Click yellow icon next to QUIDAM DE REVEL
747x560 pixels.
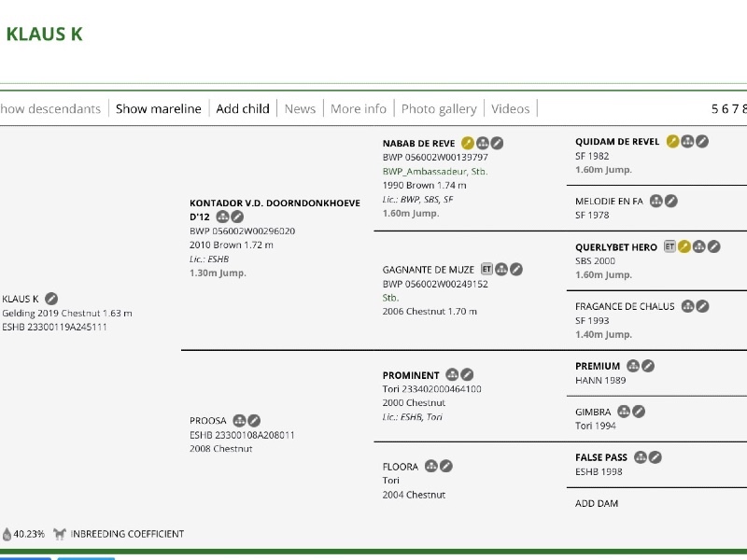point(672,142)
